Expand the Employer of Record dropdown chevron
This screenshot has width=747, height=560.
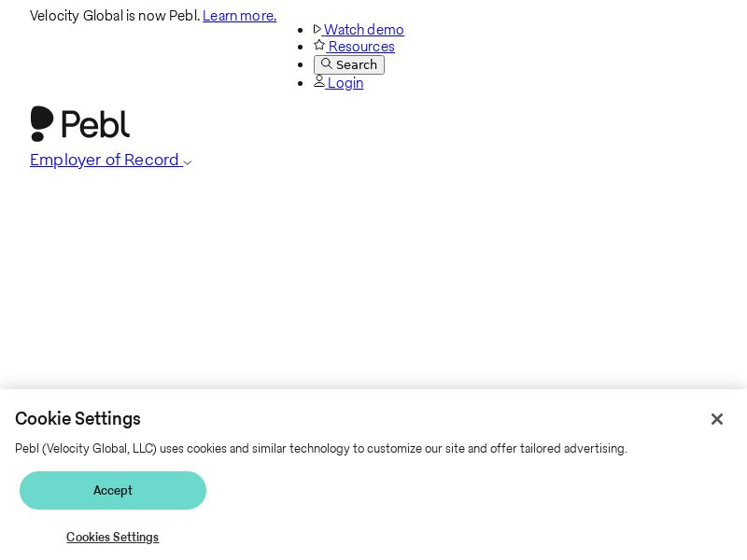coord(188,162)
